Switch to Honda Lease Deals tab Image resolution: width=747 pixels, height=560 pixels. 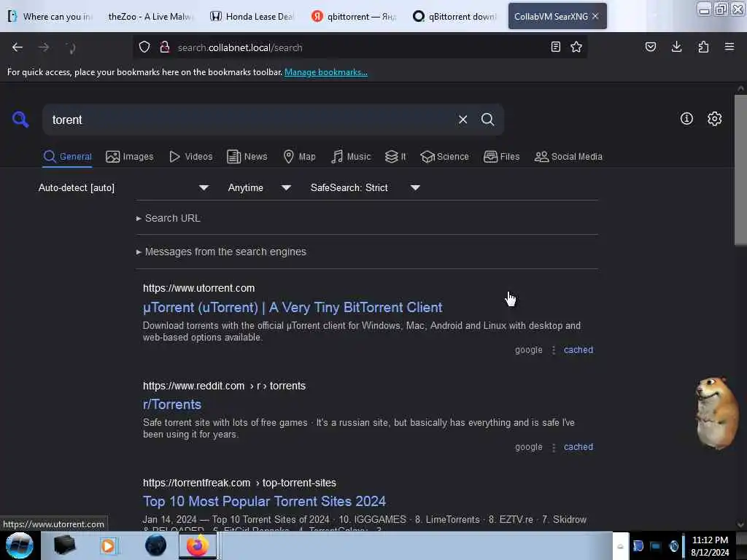coord(252,16)
